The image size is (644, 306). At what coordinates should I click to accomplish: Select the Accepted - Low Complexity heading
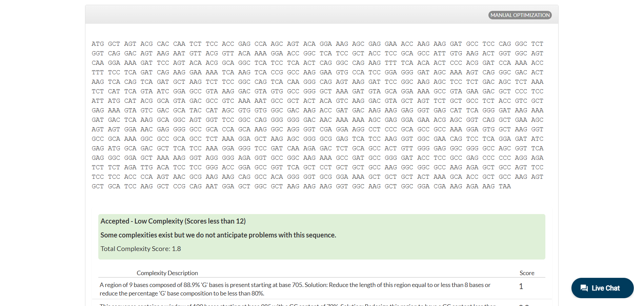tap(173, 221)
